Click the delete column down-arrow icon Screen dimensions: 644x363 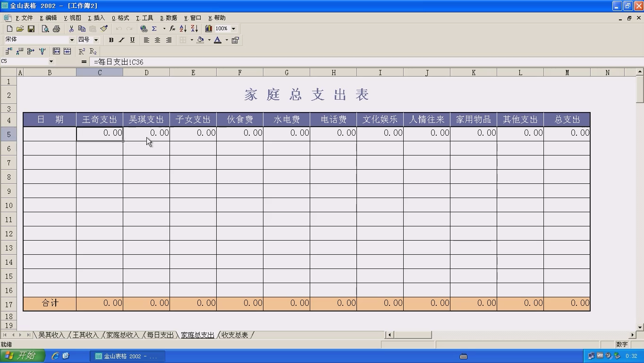pyautogui.click(x=42, y=51)
